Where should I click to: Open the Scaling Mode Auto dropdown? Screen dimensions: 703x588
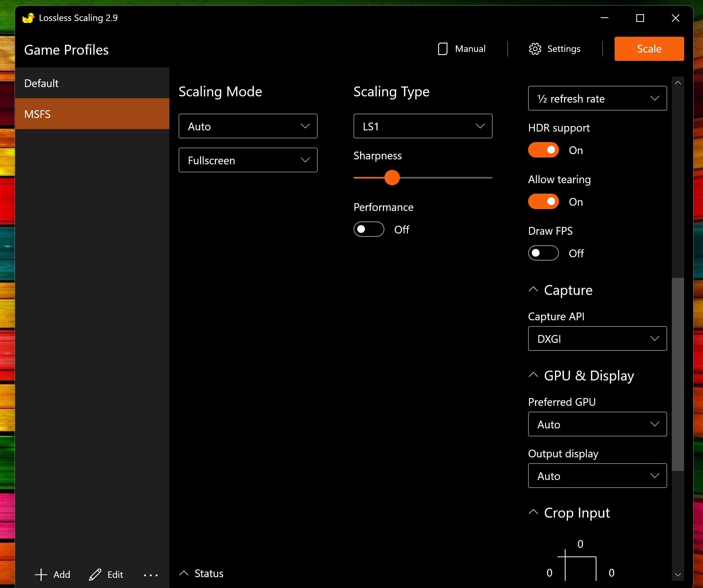point(248,126)
